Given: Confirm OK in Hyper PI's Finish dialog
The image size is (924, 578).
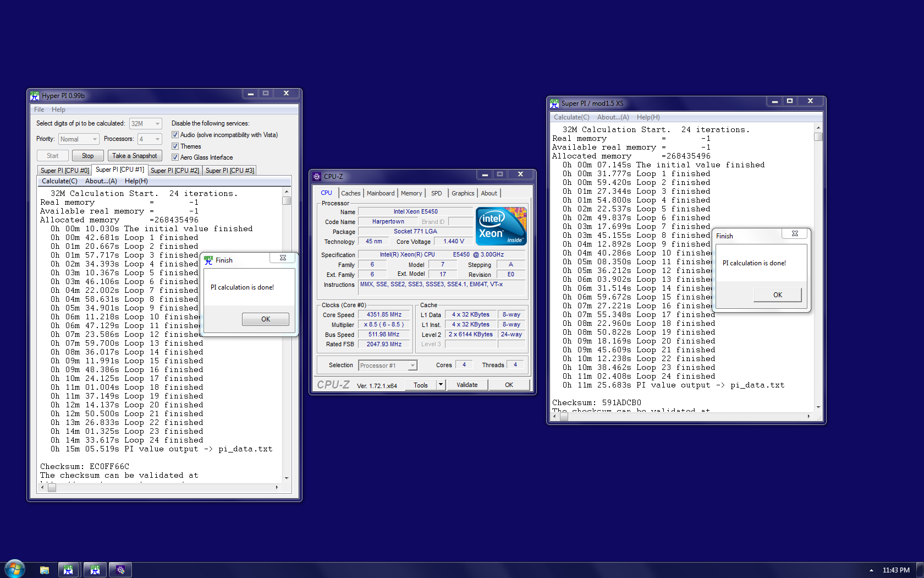Looking at the screenshot, I should [266, 319].
